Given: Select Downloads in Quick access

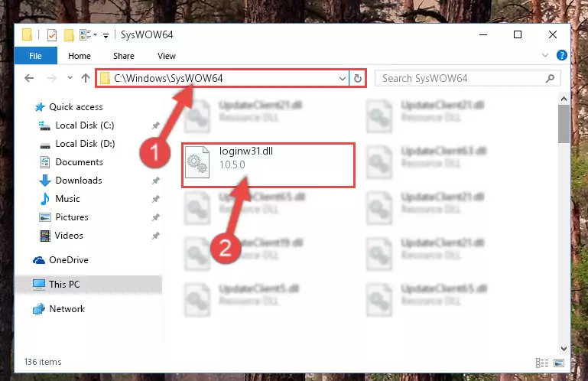Looking at the screenshot, I should [x=78, y=181].
